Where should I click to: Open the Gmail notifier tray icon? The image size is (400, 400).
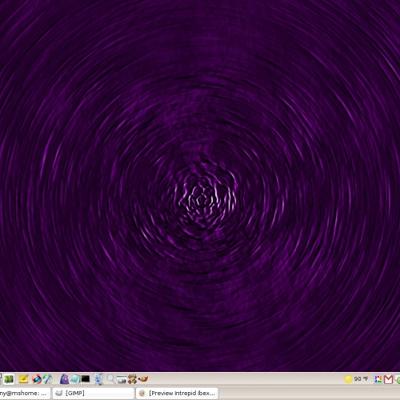(388, 379)
